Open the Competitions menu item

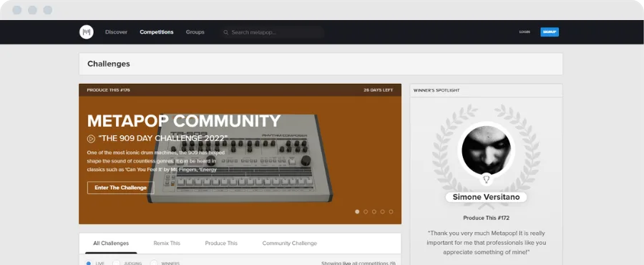[157, 32]
